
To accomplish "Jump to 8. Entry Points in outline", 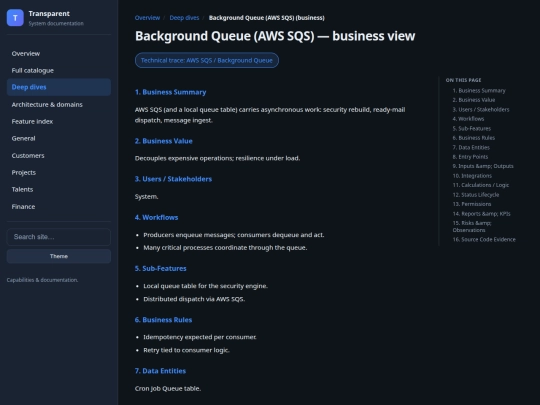I will [470, 157].
